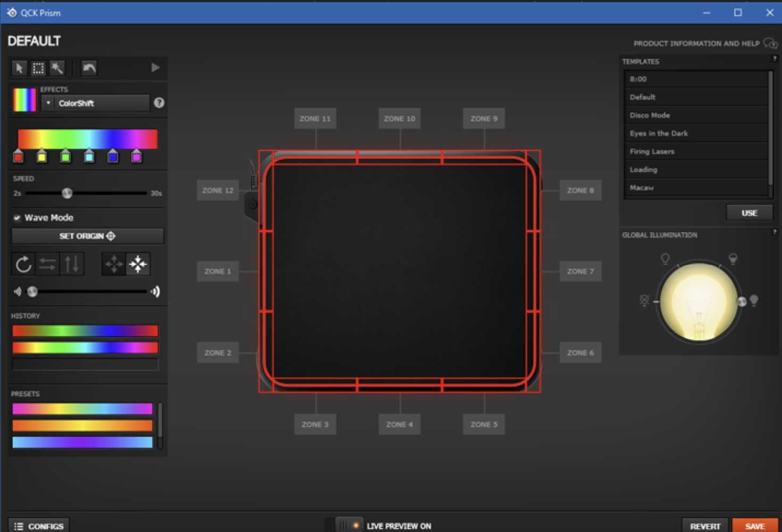
Task: Click the effects help question mark
Action: tap(159, 103)
